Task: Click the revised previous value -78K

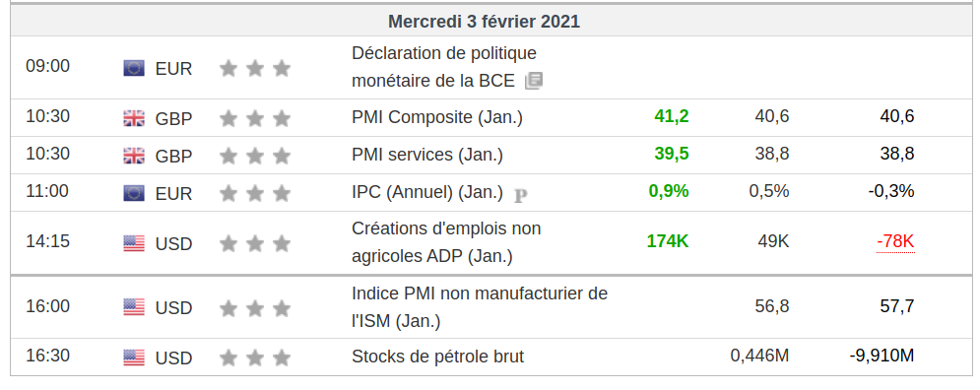Action: 895,241
